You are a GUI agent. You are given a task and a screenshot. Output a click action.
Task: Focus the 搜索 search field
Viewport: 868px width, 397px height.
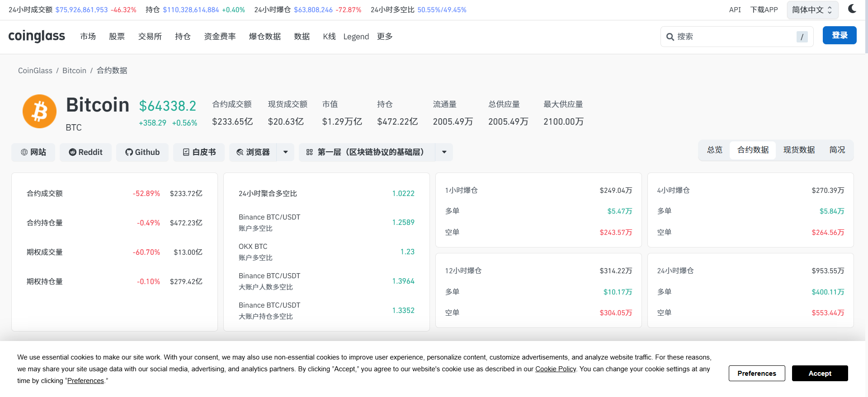tap(737, 37)
